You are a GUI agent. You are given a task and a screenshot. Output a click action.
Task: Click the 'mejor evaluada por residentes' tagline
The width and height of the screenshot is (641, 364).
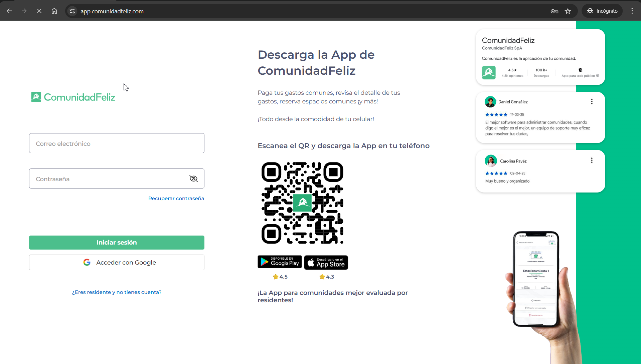point(333,296)
